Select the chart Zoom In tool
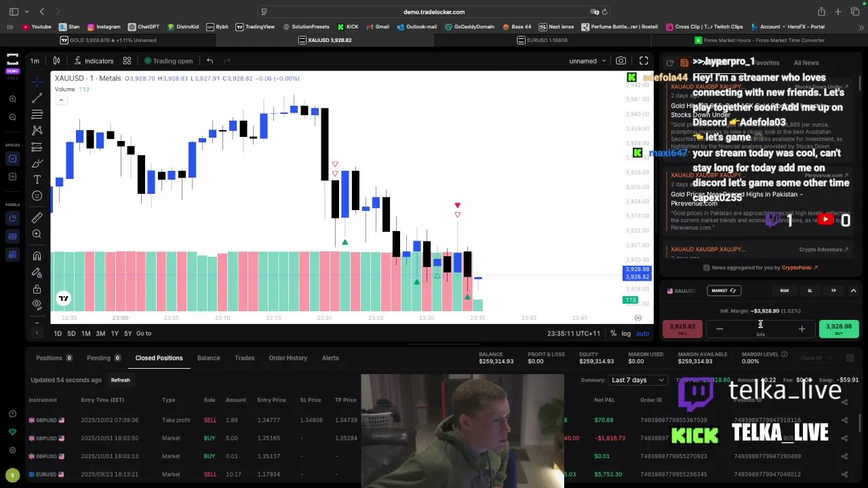 coord(37,234)
